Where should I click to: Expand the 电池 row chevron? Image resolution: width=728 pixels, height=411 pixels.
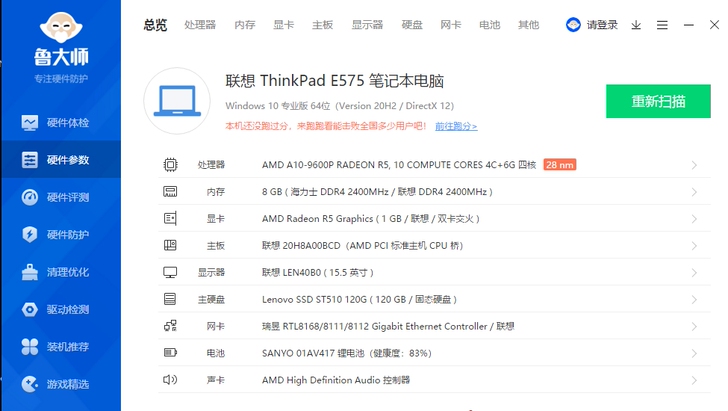pos(694,353)
